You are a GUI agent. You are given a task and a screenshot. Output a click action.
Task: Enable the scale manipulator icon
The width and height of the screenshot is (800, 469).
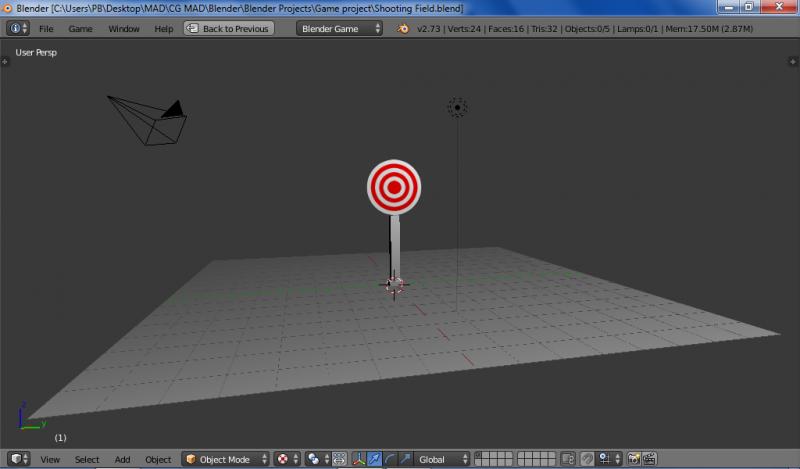pos(405,459)
